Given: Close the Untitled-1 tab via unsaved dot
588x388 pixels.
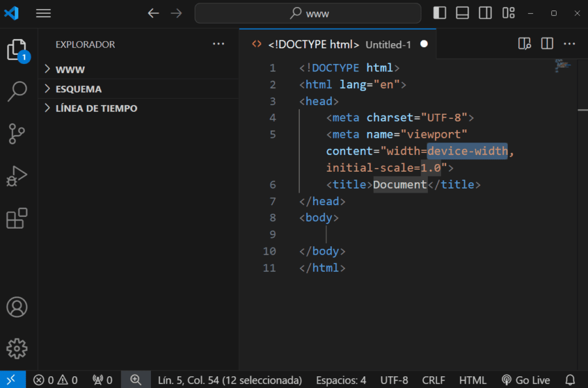Looking at the screenshot, I should (424, 44).
